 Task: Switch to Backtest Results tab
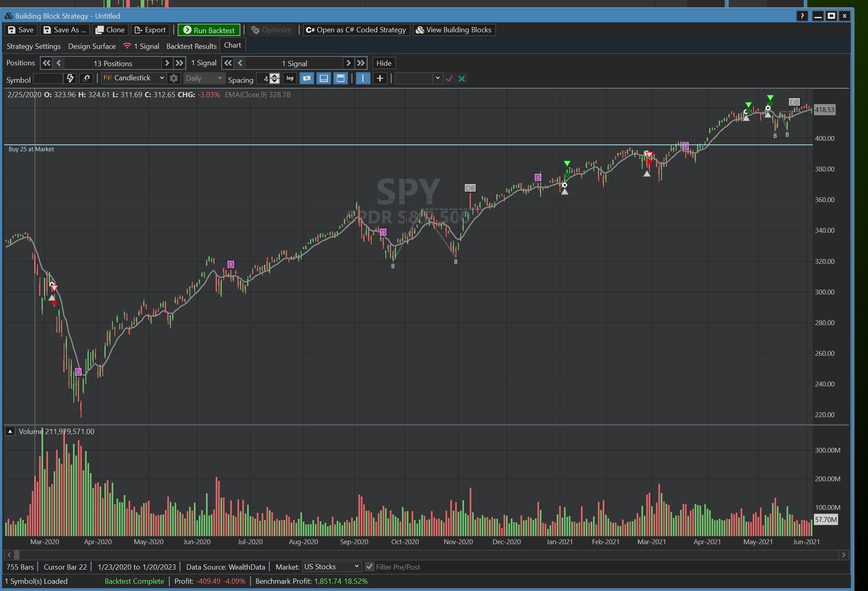[x=191, y=46]
